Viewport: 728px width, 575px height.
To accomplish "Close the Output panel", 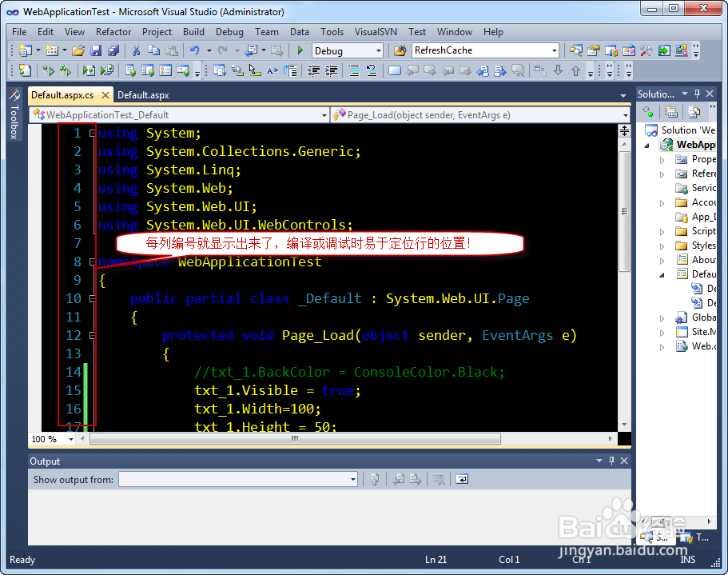I will (x=624, y=461).
